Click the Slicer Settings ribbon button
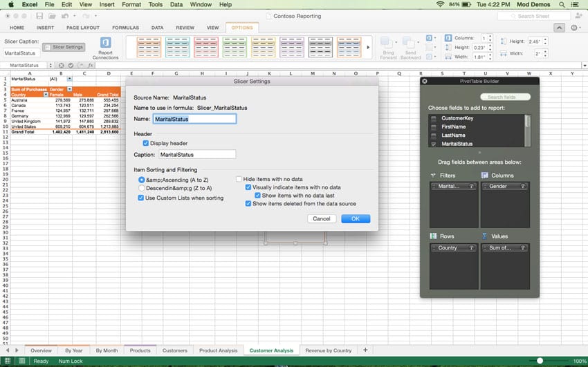 click(64, 47)
